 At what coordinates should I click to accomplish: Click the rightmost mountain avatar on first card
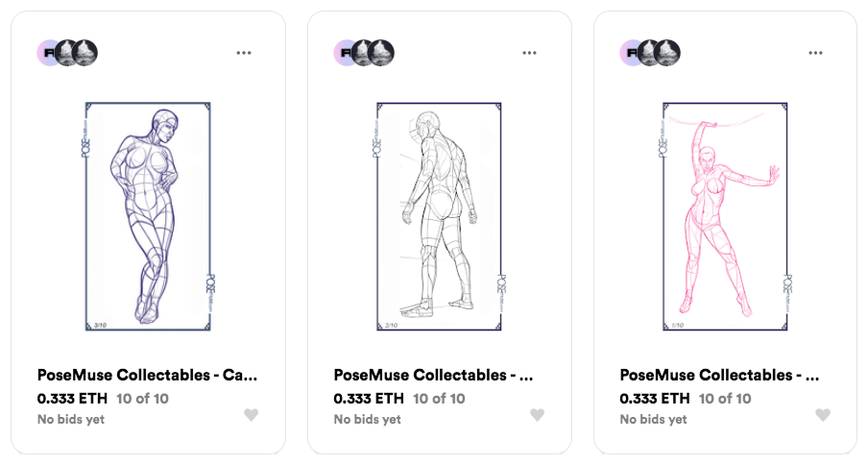click(84, 53)
